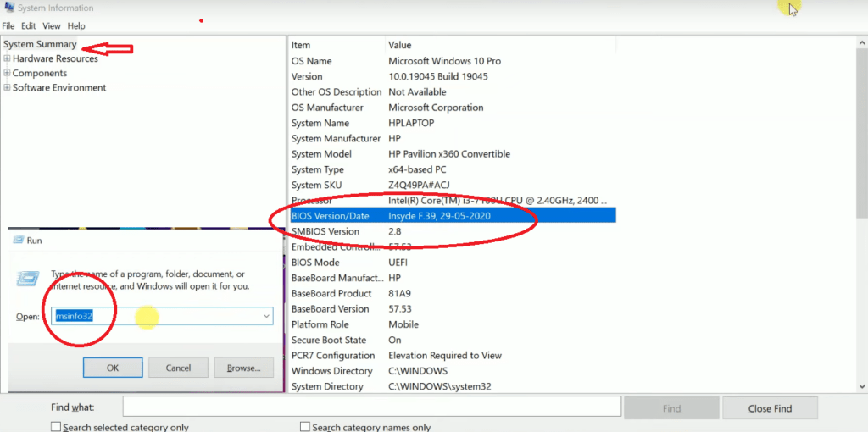The width and height of the screenshot is (868, 432).
Task: Select the OS Manufacturer row
Action: tap(453, 108)
